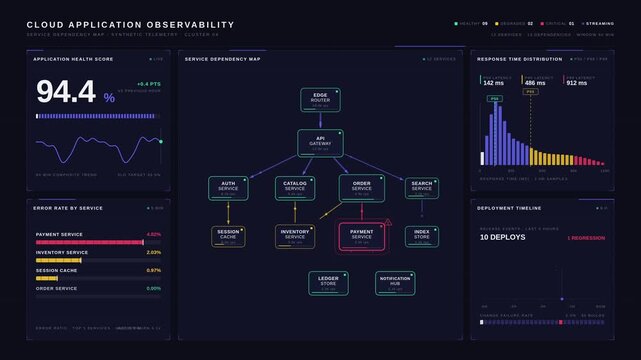
Task: Click the 1 Regression label
Action: pos(586,238)
